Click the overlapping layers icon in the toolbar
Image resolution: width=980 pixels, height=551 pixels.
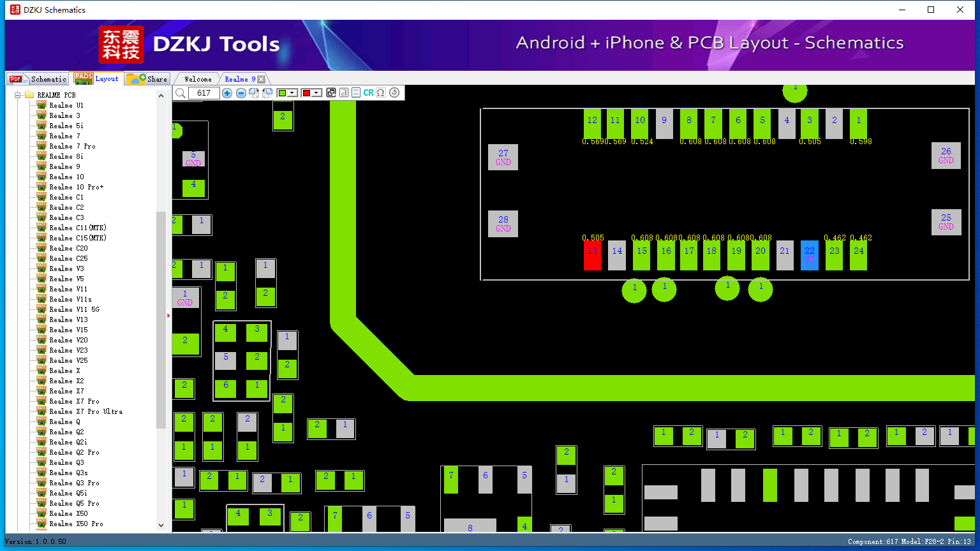point(331,93)
